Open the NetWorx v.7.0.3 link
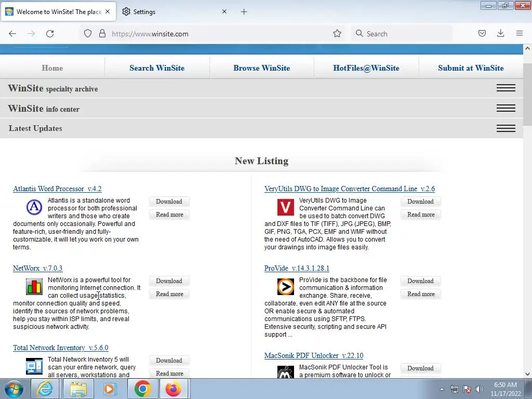The height and width of the screenshot is (399, 532). click(x=37, y=268)
